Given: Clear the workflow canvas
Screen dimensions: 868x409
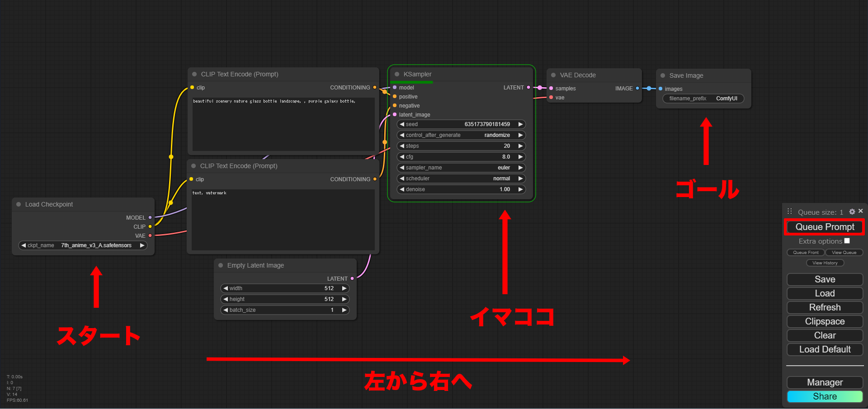Looking at the screenshot, I should (x=825, y=335).
